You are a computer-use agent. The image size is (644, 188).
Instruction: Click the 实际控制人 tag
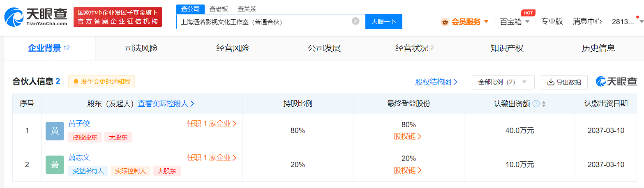coord(130,171)
